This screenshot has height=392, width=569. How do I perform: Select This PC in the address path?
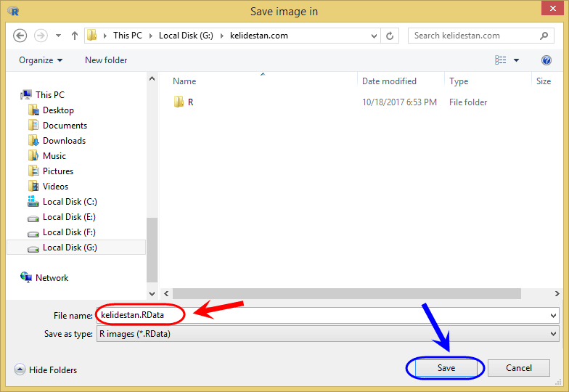pyautogui.click(x=128, y=36)
